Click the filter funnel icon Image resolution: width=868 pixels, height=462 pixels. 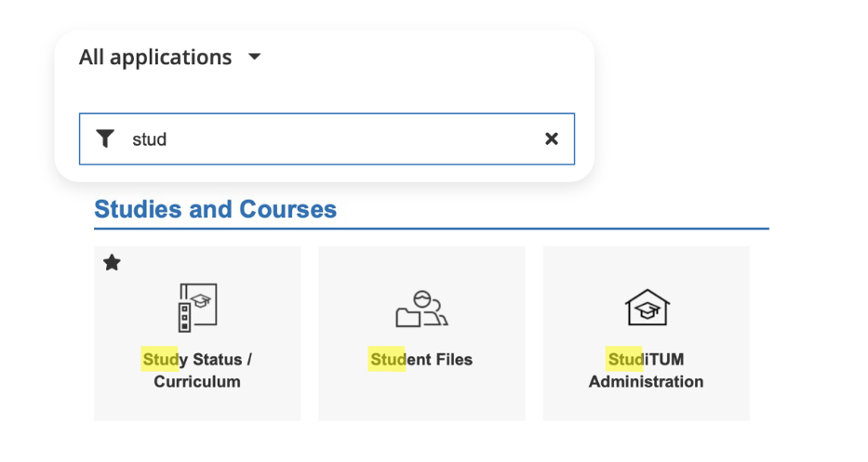tap(105, 139)
